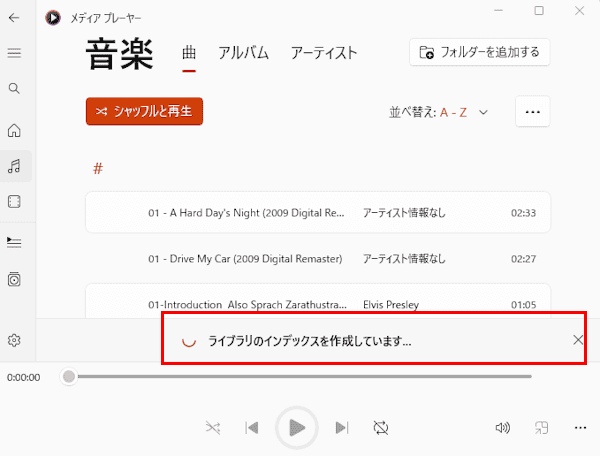This screenshot has height=456, width=600.
Task: Select track Drive My Car
Action: (x=318, y=259)
